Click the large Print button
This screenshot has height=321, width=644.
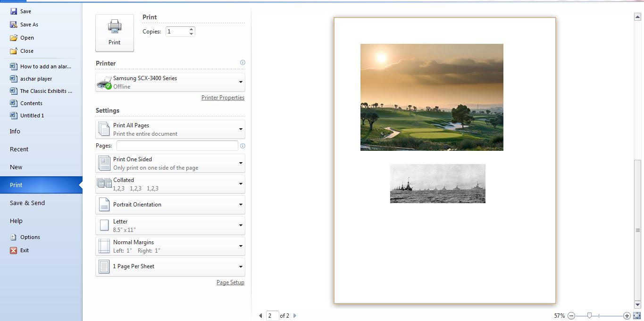[115, 33]
